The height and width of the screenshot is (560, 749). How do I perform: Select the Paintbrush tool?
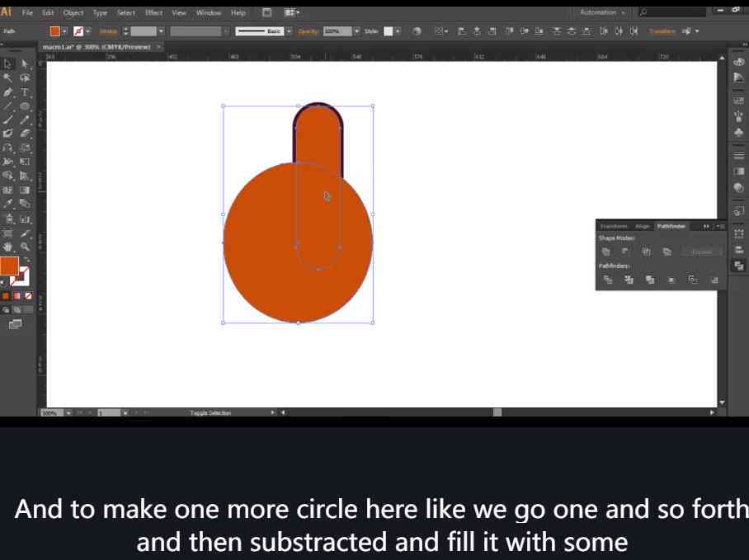pyautogui.click(x=7, y=120)
